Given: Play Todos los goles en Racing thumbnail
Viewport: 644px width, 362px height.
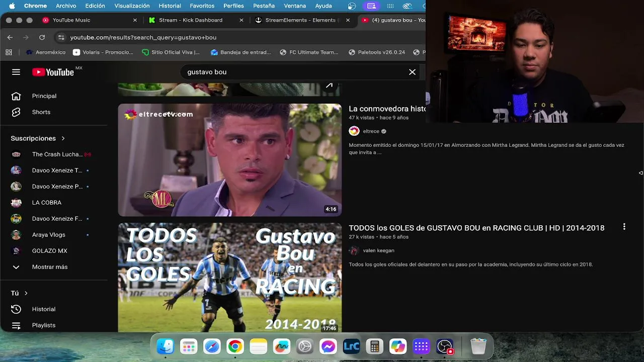Looking at the screenshot, I should click(x=230, y=278).
